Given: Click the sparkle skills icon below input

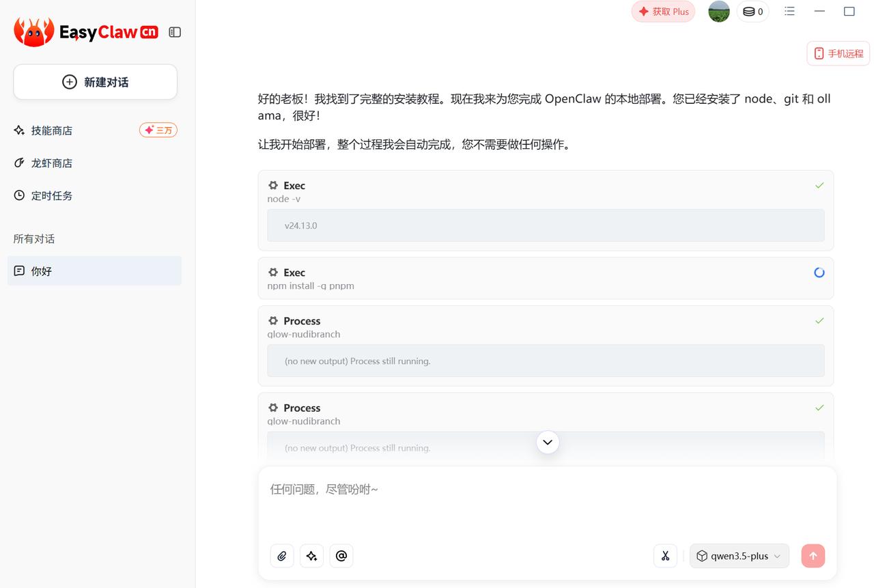Looking at the screenshot, I should (312, 556).
